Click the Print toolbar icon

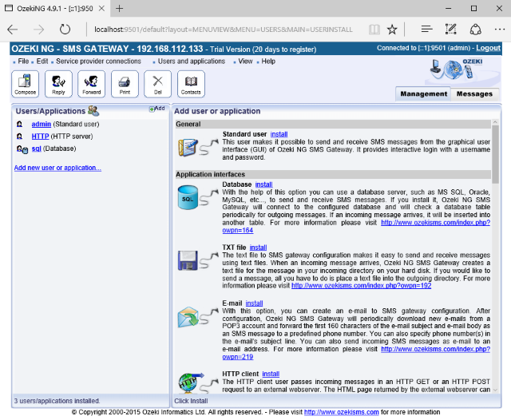(125, 84)
